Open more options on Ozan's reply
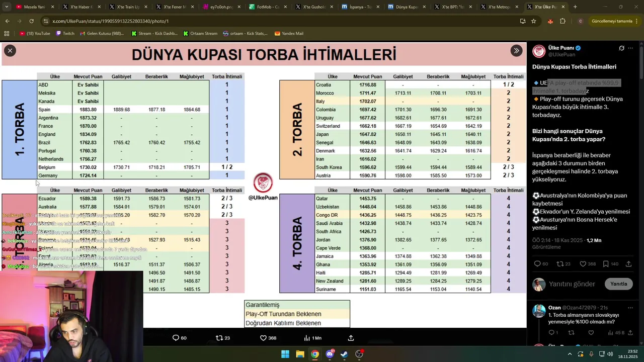Viewport: 644px width, 362px height. [631, 307]
